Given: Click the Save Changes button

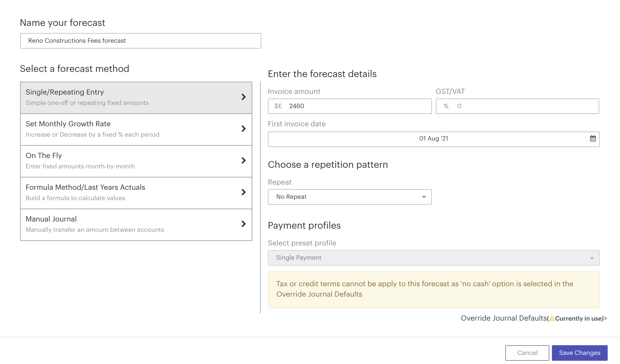Looking at the screenshot, I should click(x=579, y=353).
